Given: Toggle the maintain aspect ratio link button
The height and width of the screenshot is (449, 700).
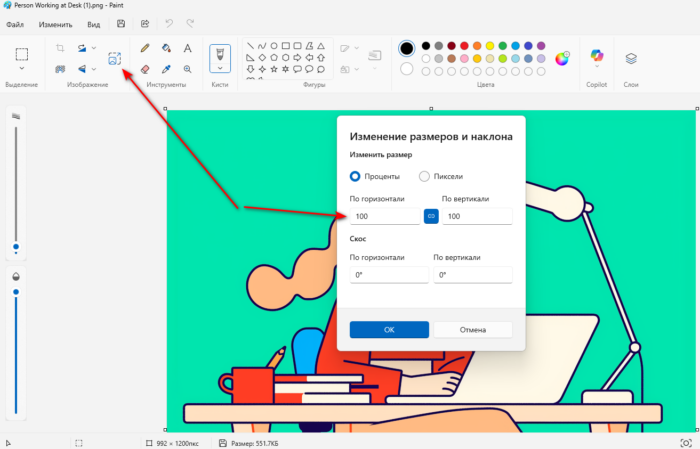Looking at the screenshot, I should tap(431, 216).
